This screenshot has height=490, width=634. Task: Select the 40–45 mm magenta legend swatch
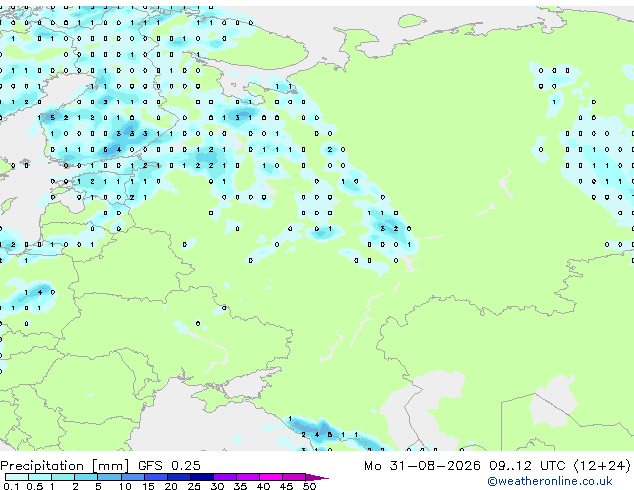click(x=271, y=477)
